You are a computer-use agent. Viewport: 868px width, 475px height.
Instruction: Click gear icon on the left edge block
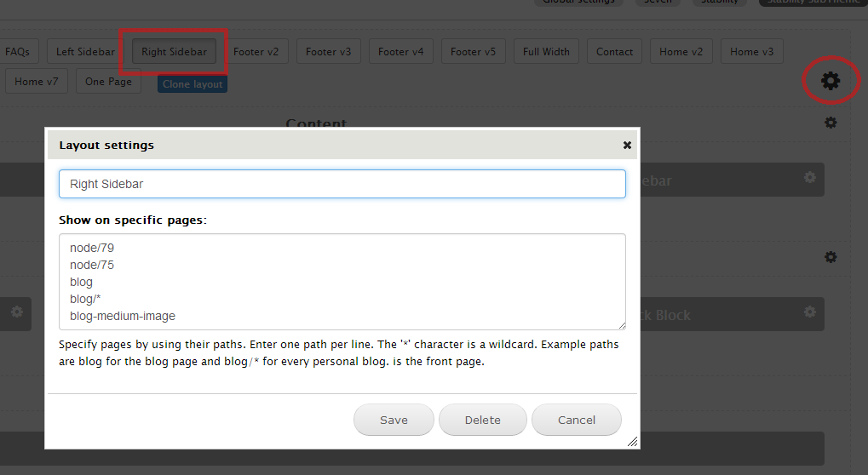click(17, 312)
